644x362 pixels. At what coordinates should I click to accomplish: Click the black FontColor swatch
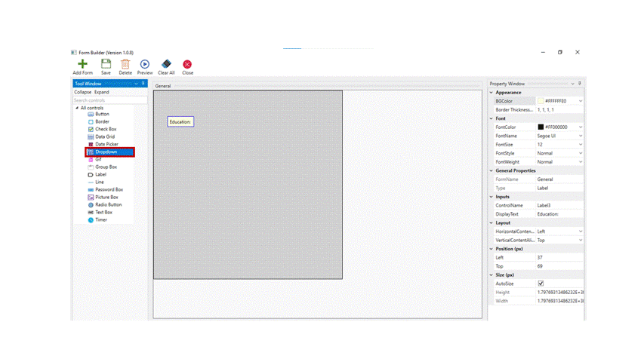tap(541, 127)
